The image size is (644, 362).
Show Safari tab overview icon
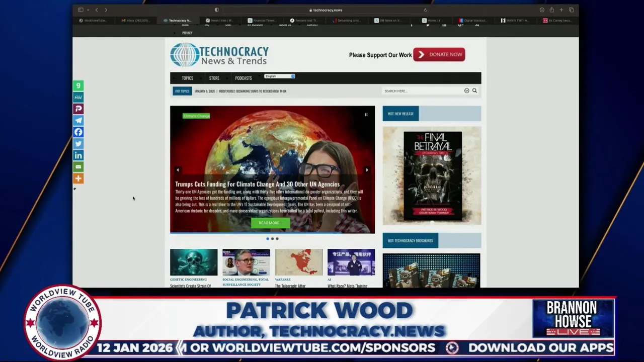click(x=571, y=10)
